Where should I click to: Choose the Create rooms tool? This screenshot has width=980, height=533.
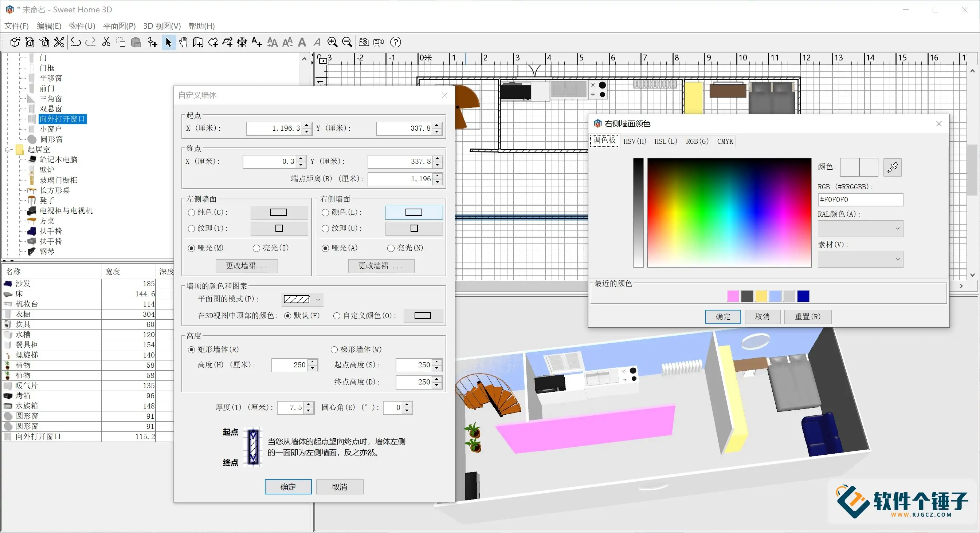point(213,42)
